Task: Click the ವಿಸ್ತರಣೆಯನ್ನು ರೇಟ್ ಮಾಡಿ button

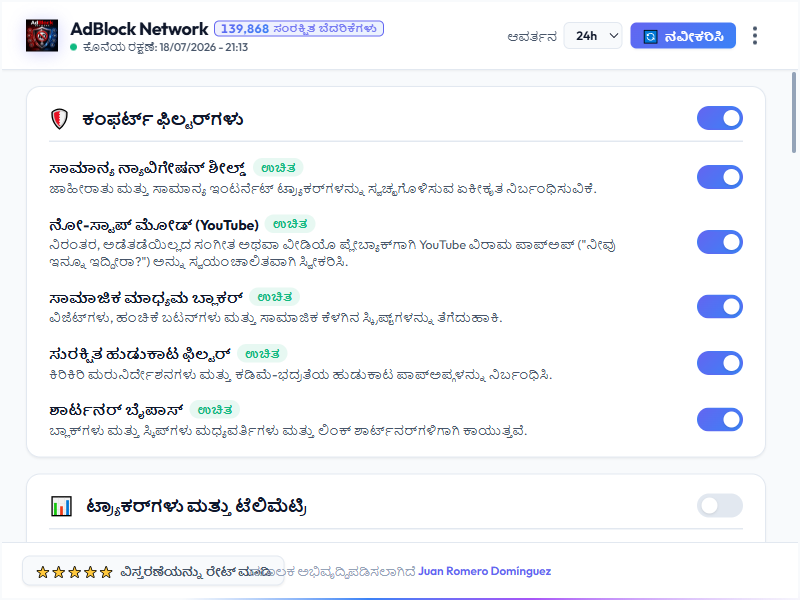Action: click(x=153, y=571)
